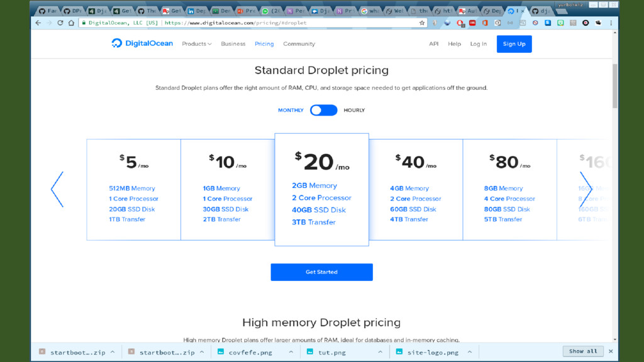The width and height of the screenshot is (644, 362).
Task: Toggle the Monthly/Hourly pricing switch
Action: click(324, 110)
